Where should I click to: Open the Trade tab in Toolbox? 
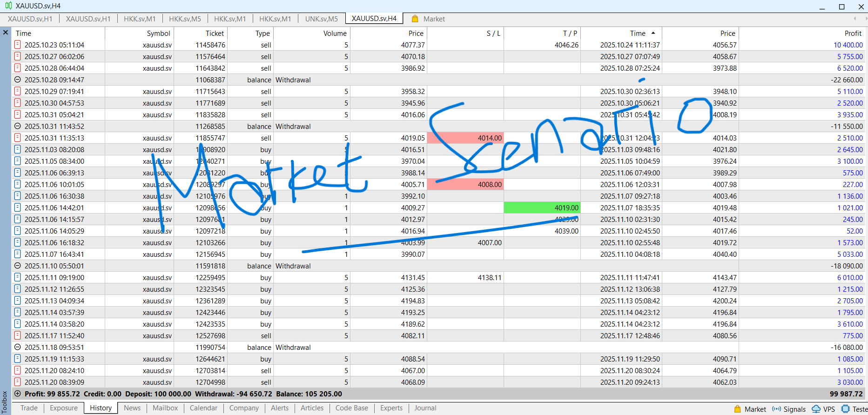29,408
